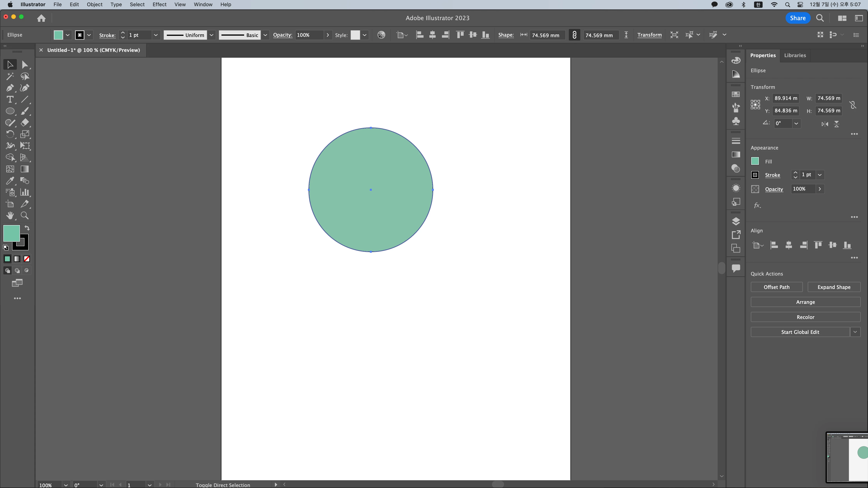
Task: Select the Type tool
Action: pyautogui.click(x=10, y=100)
